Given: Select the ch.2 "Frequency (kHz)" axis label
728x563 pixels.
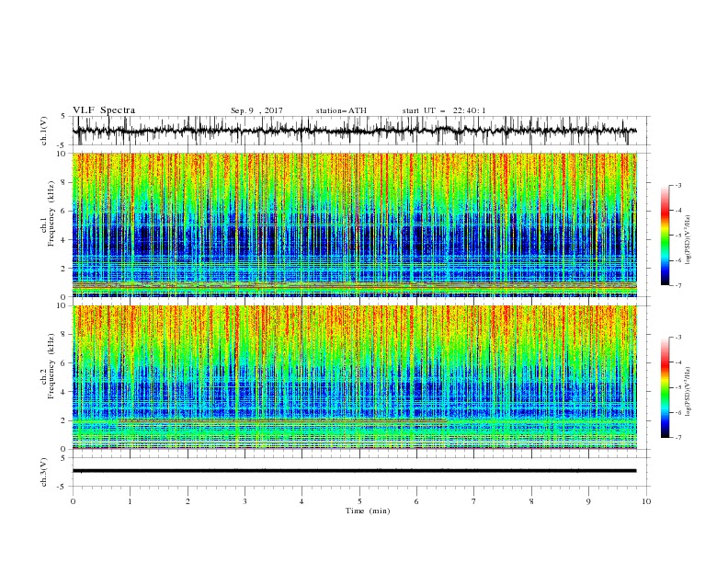Looking at the screenshot, I should (51, 365).
